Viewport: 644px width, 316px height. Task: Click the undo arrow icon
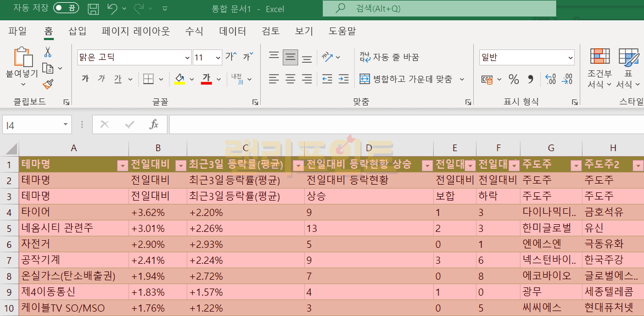112,9
